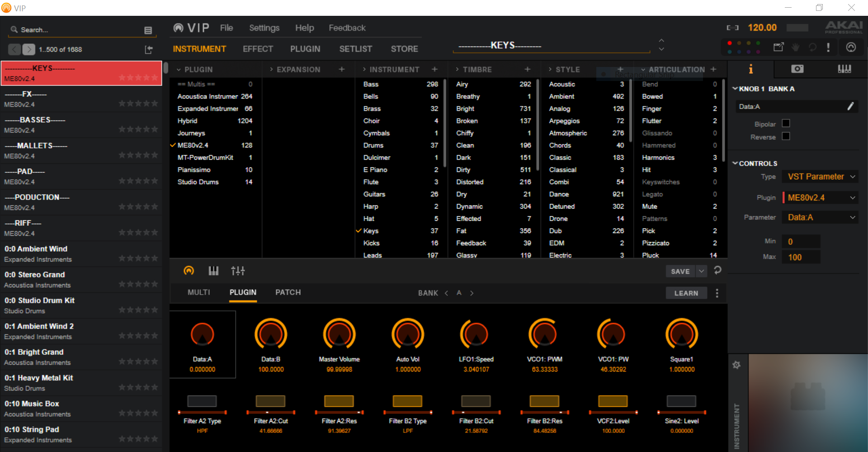Click the LEARN button

[x=686, y=293]
